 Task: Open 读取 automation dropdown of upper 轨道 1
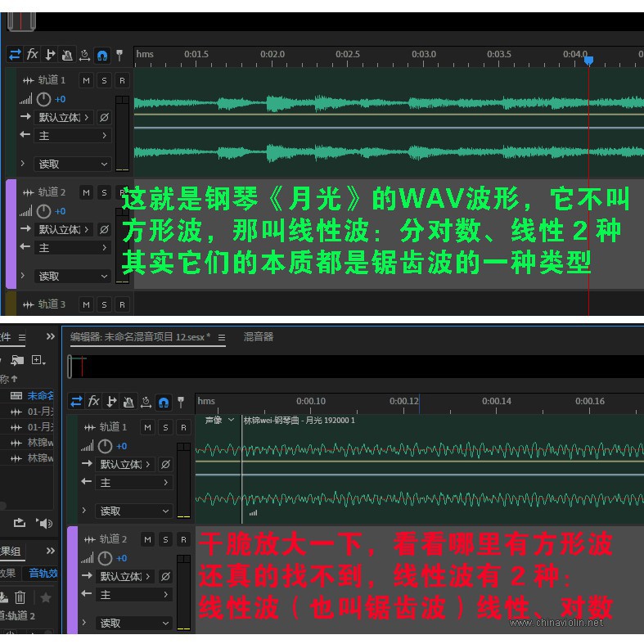pyautogui.click(x=72, y=164)
